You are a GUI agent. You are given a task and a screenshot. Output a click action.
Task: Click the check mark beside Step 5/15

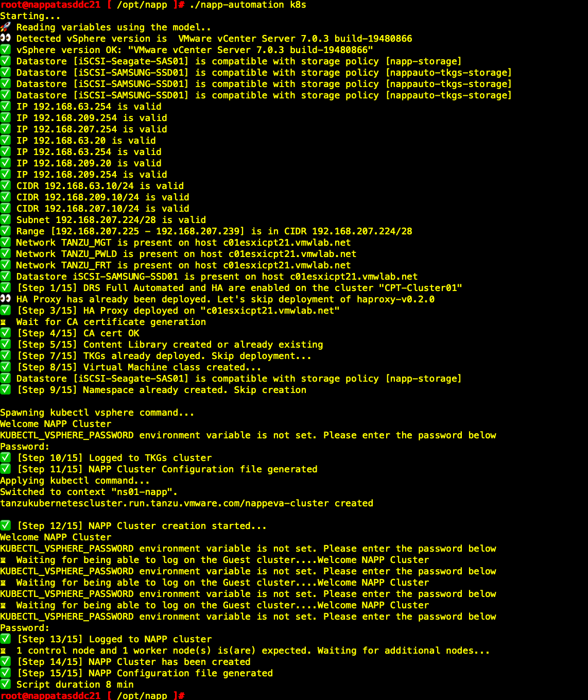[x=5, y=345]
